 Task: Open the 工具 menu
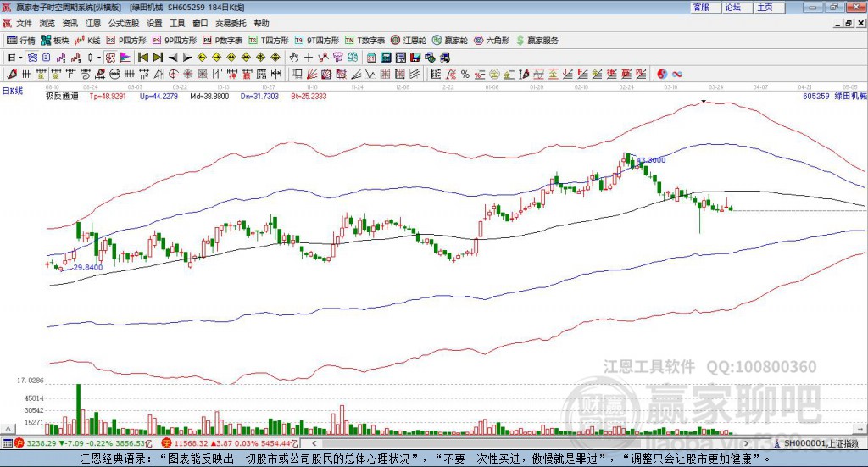177,23
